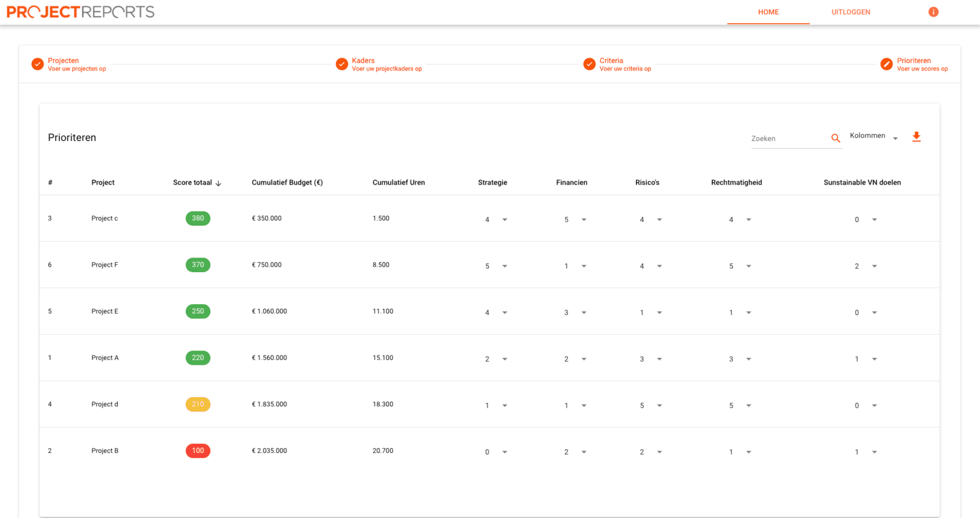This screenshot has height=518, width=980.
Task: Click the Kaders step checkmark icon
Action: point(342,64)
